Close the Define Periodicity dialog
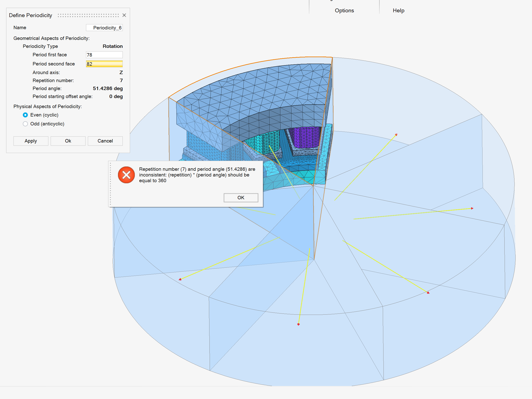532x399 pixels. 124,15
